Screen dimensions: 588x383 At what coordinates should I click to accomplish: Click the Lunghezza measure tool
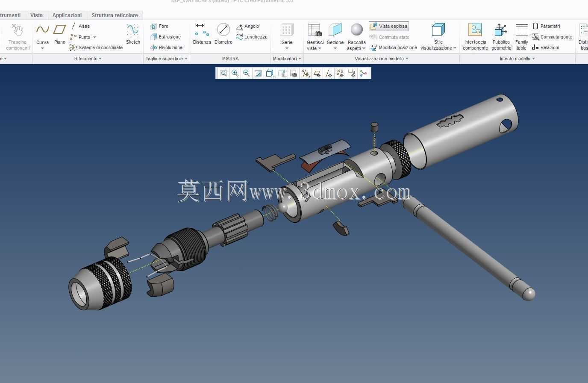[x=252, y=37]
